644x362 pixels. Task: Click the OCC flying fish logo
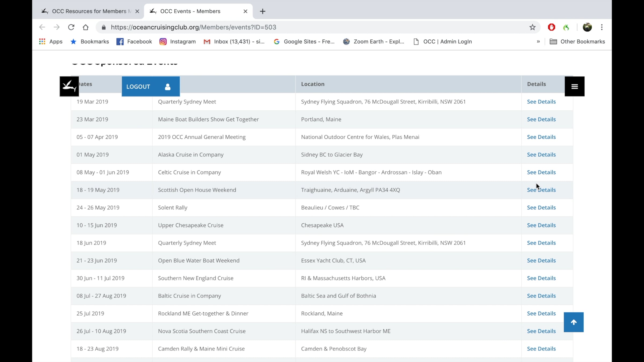tap(69, 86)
